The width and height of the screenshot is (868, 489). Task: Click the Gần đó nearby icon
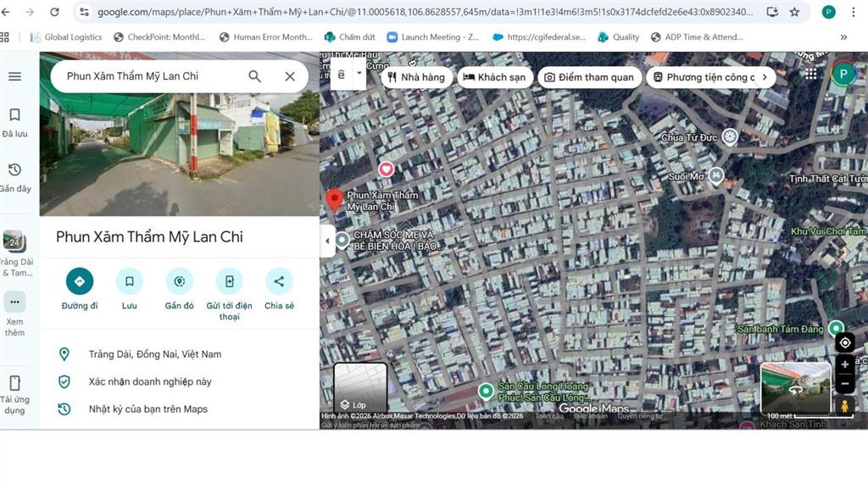(x=179, y=281)
